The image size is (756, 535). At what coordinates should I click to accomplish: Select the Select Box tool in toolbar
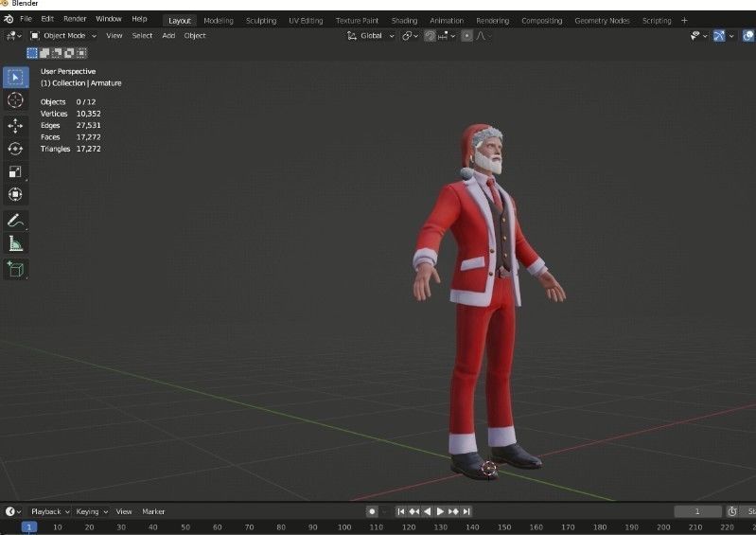(x=15, y=78)
